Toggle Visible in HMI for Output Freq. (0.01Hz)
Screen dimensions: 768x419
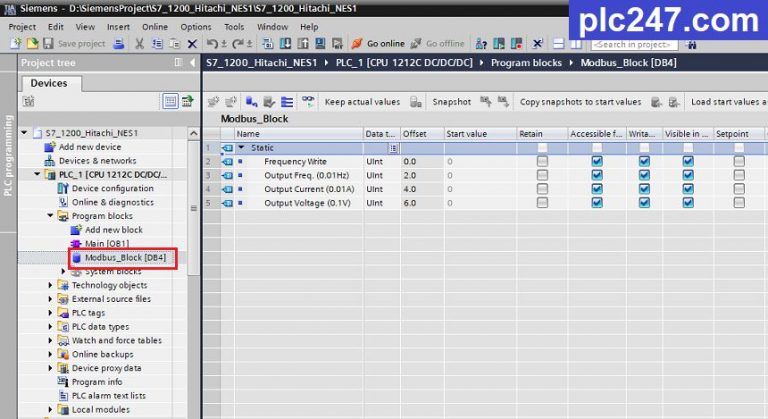[x=688, y=175]
